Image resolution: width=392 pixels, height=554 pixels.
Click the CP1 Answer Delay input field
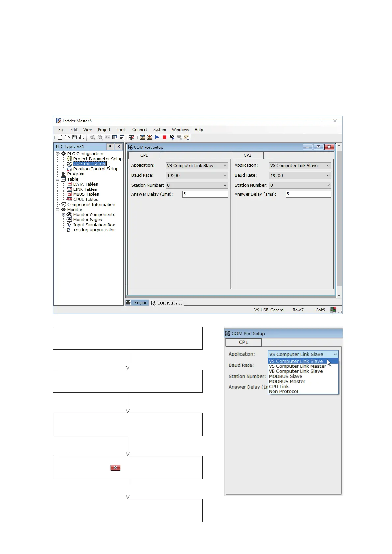[205, 194]
